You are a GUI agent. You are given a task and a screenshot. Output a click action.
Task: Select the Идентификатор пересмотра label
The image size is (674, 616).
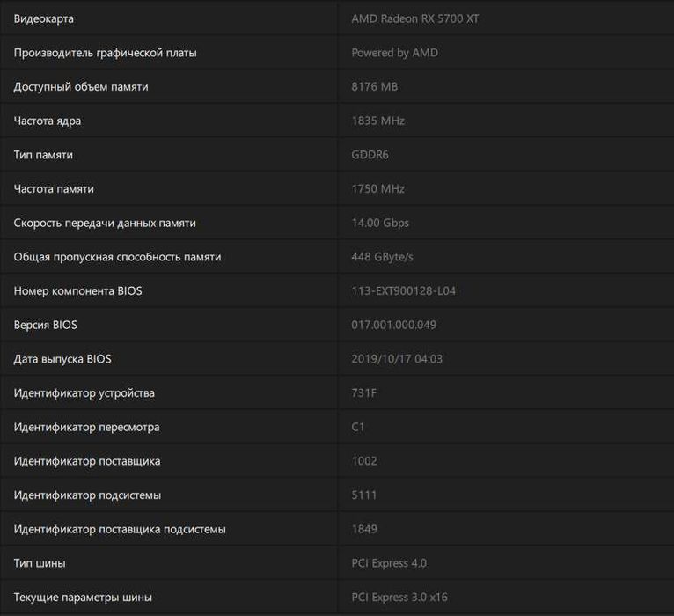coord(87,427)
